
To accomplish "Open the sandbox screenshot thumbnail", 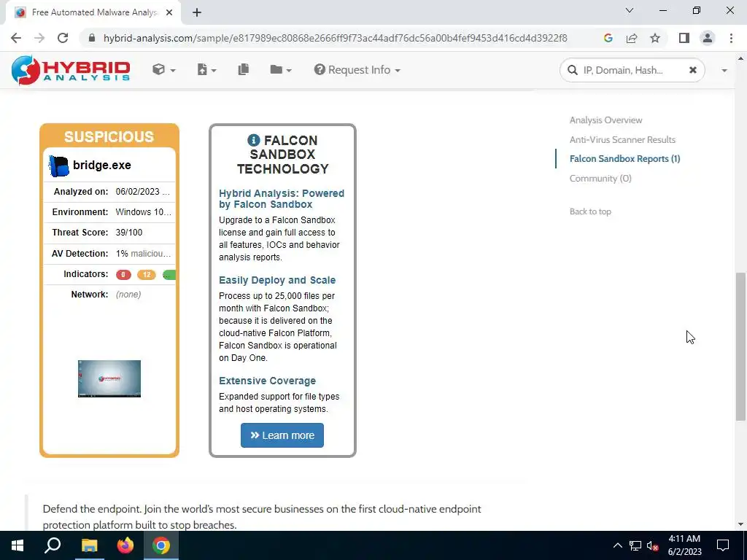I will click(109, 378).
